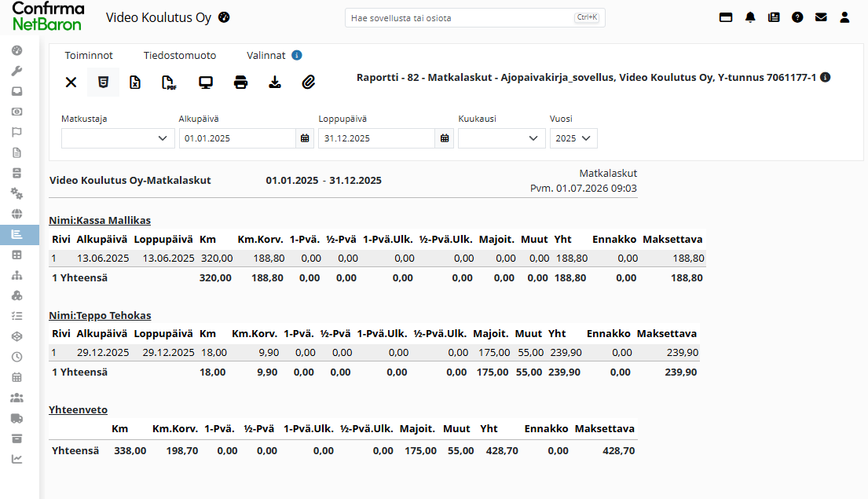Open notifications bell icon
The height and width of the screenshot is (499, 868).
click(750, 18)
